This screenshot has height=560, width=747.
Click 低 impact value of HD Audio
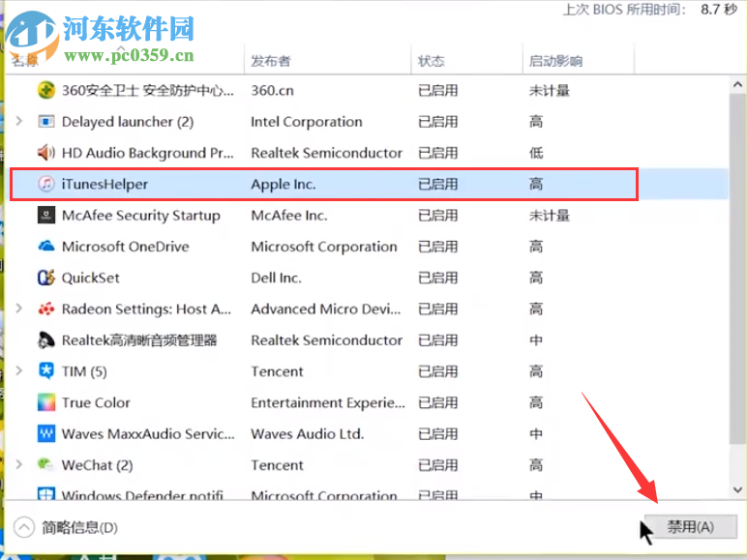pyautogui.click(x=536, y=153)
